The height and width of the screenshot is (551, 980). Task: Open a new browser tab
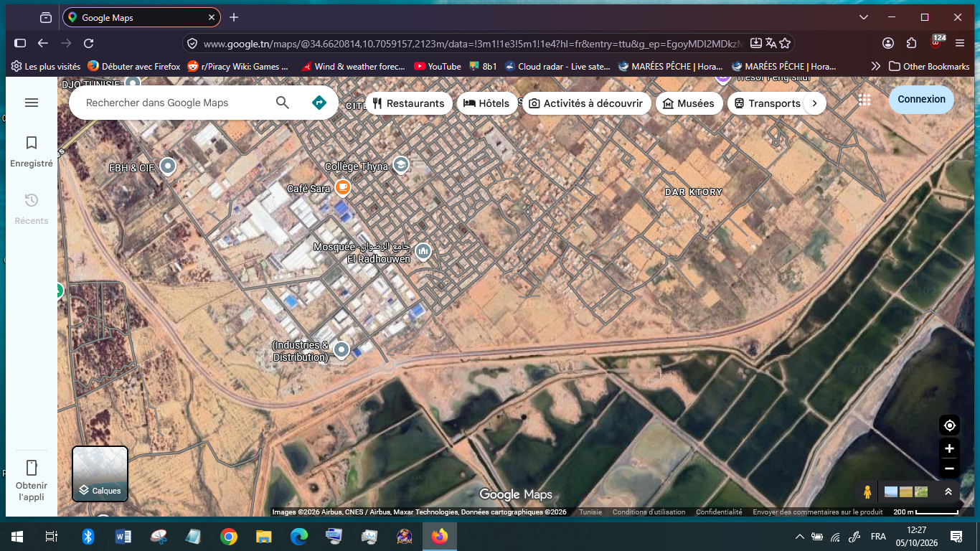234,17
